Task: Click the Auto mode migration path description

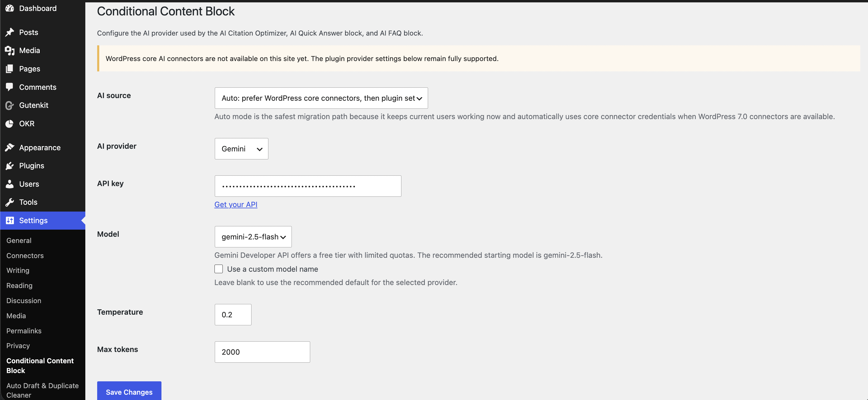Action: tap(525, 116)
